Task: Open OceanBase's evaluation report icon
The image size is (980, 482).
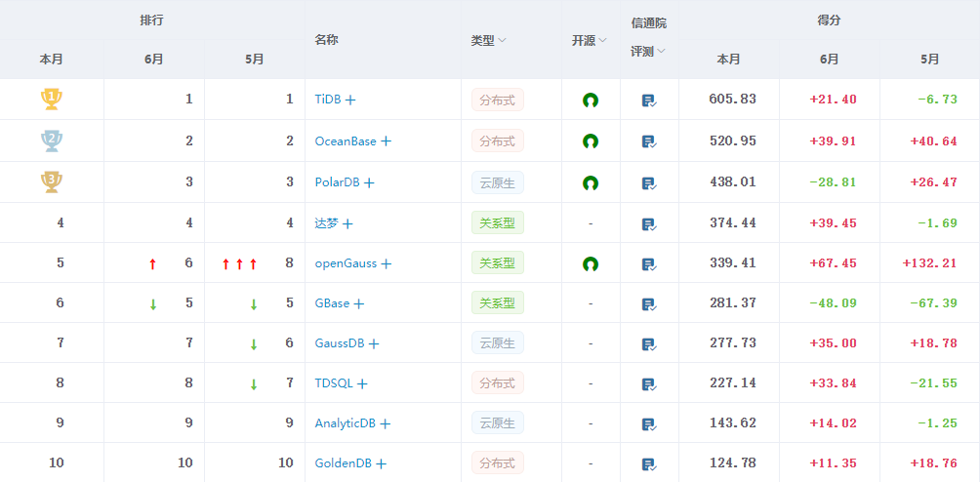Action: tap(649, 141)
